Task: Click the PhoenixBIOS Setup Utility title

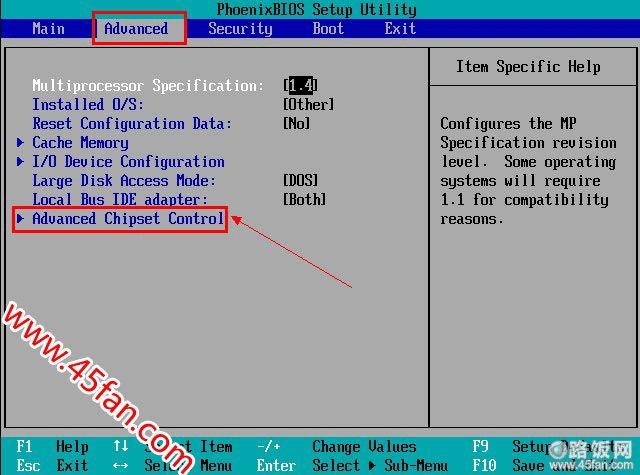Action: [x=316, y=9]
